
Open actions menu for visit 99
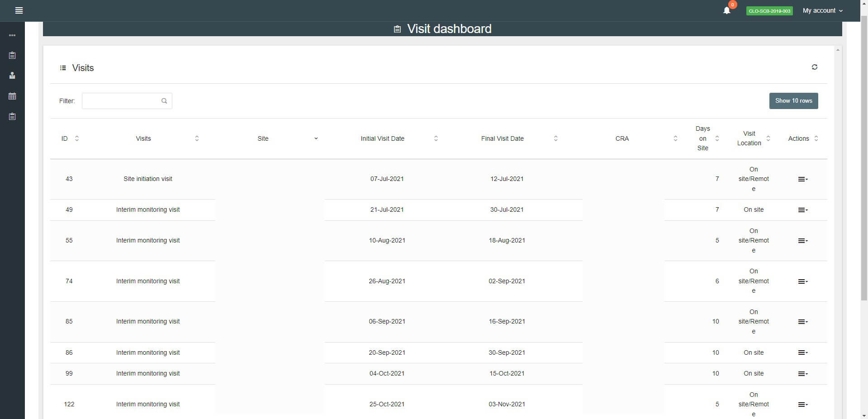803,374
